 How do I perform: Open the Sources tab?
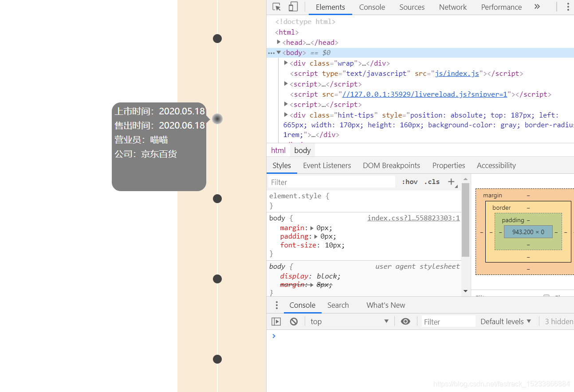(x=412, y=7)
